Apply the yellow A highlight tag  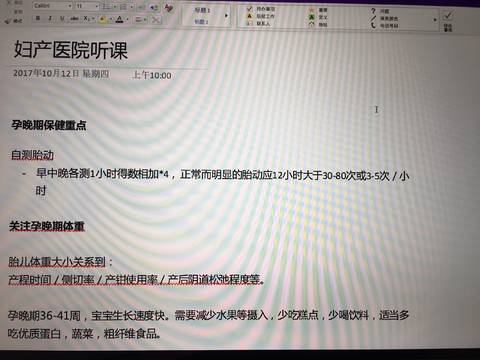click(x=260, y=16)
